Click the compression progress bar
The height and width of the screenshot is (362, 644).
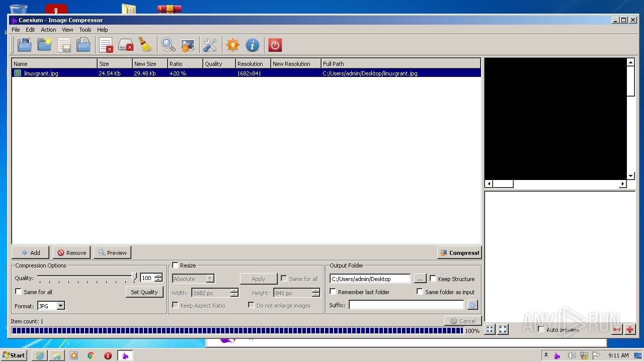237,330
